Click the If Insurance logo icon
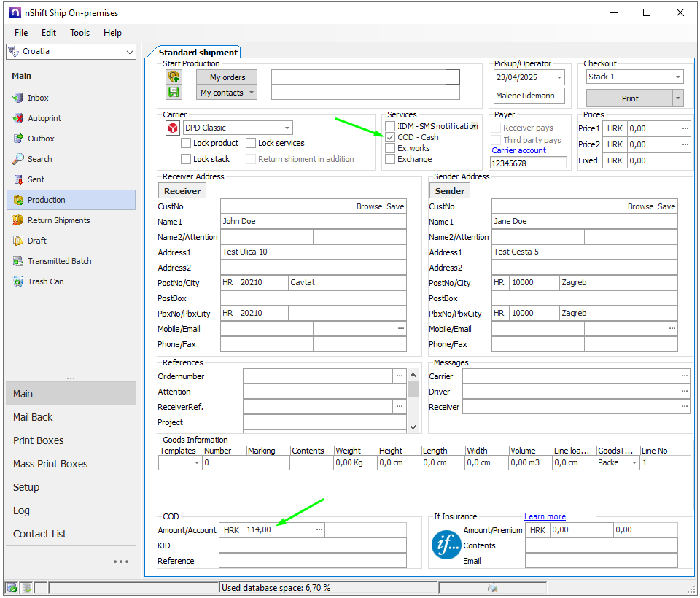The height and width of the screenshot is (598, 700). click(446, 545)
